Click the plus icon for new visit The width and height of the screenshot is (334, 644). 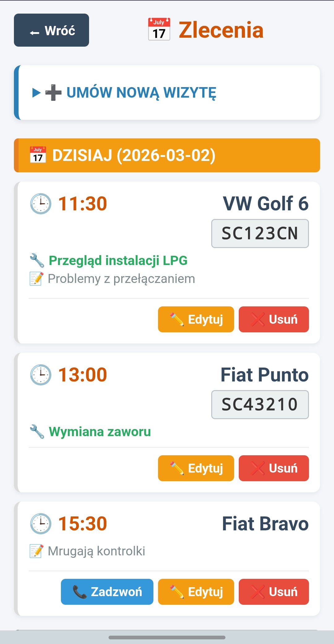(x=53, y=92)
